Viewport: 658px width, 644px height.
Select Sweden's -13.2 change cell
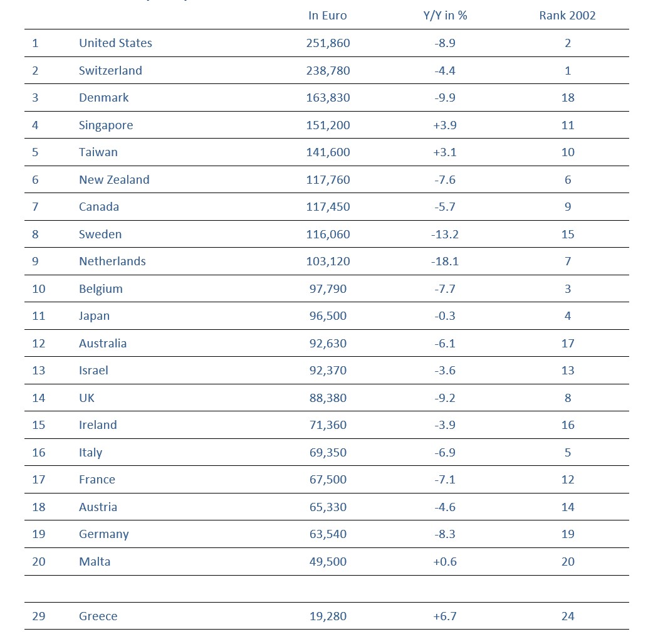(x=445, y=235)
